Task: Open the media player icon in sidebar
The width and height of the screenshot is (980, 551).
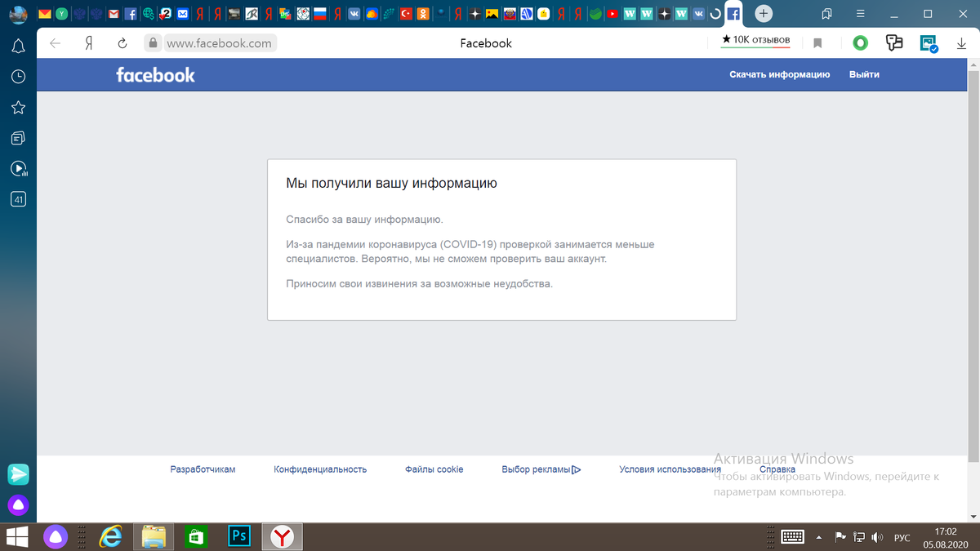Action: 18,169
